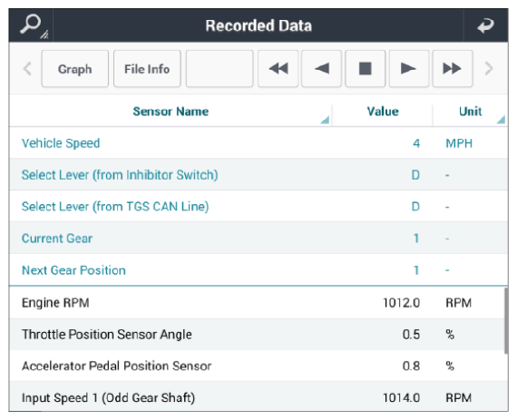Click the magnifier search icon
The width and height of the screenshot is (517, 420).
(32, 25)
